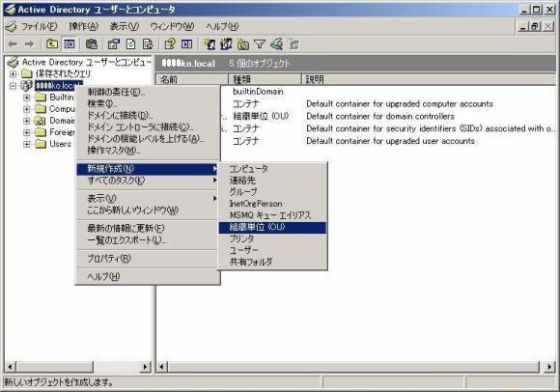The height and width of the screenshot is (392, 560).
Task: Select ドメイン コントローラに接続(C) entry
Action: tap(148, 127)
